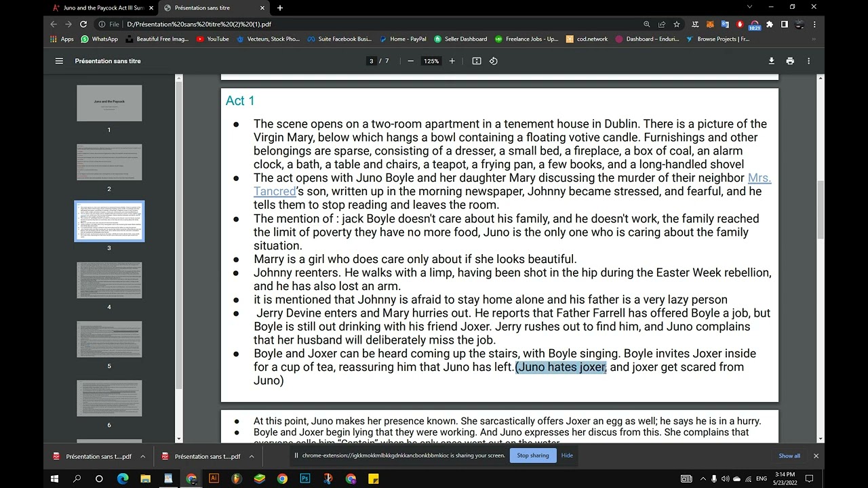
Task: Click the 125% zoom level field
Action: (x=431, y=61)
